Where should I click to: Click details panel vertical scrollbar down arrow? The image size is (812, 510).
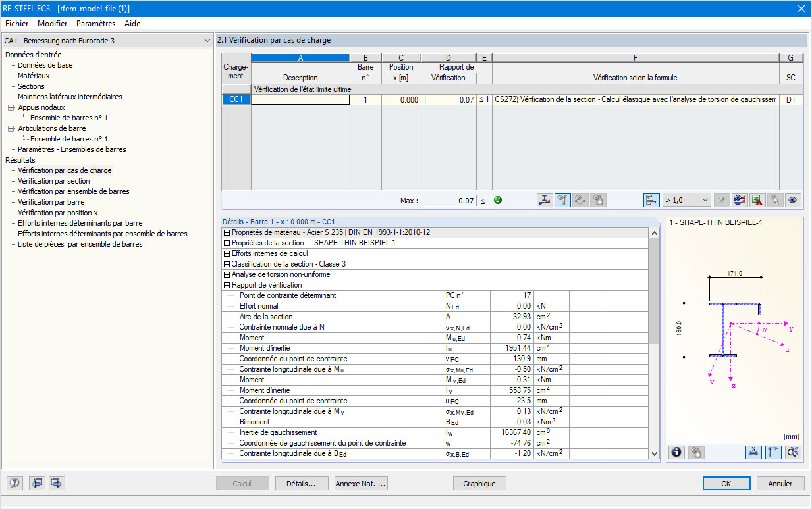click(x=654, y=454)
